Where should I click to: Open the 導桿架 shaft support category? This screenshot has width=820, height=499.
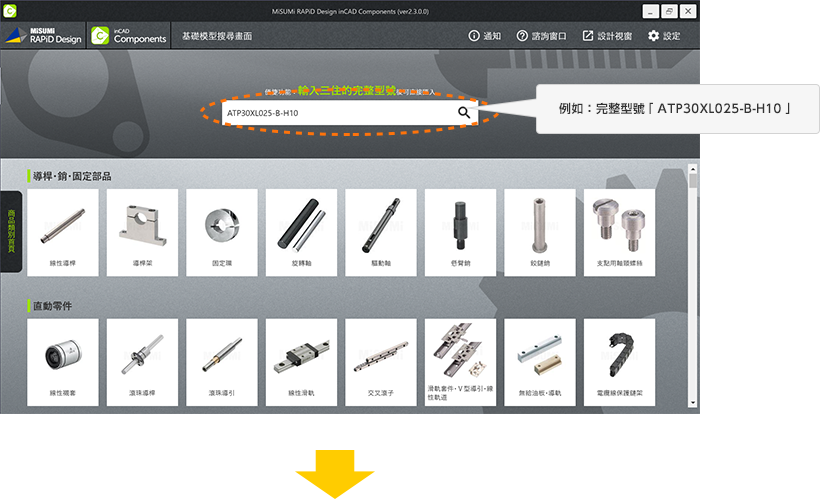pos(142,232)
